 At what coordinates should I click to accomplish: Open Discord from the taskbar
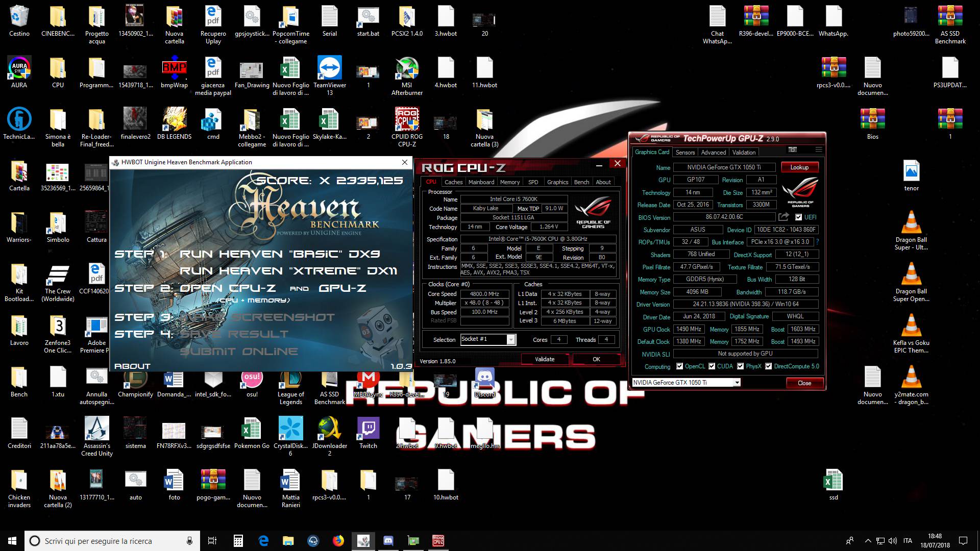pos(388,541)
